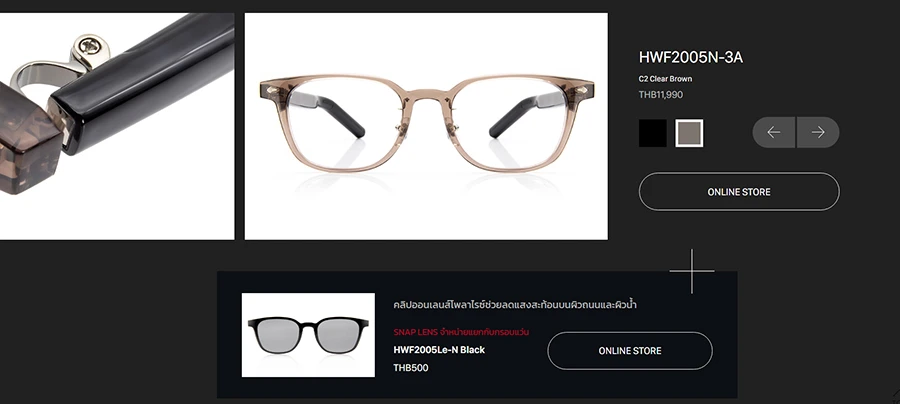This screenshot has height=404, width=900.
Task: Advance to the next product image arrow
Action: click(818, 133)
